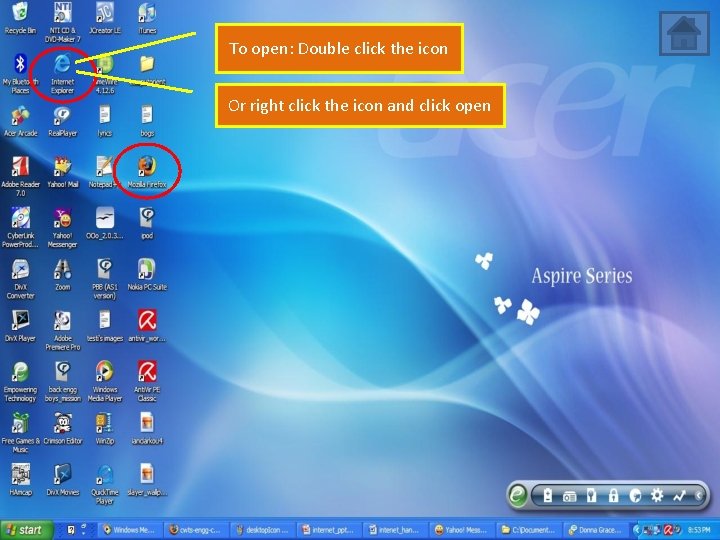Click the Acer lock security icon
This screenshot has height=540, width=720.
pyautogui.click(x=613, y=495)
